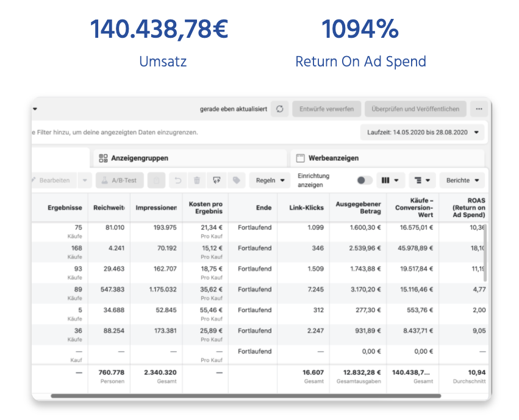This screenshot has width=519, height=420.
Task: Click the tag label icon
Action: click(236, 180)
